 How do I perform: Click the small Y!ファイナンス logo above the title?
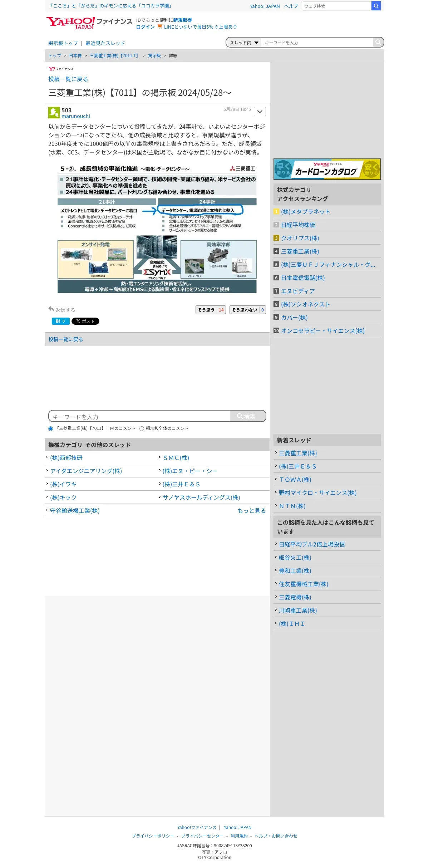tap(61, 69)
